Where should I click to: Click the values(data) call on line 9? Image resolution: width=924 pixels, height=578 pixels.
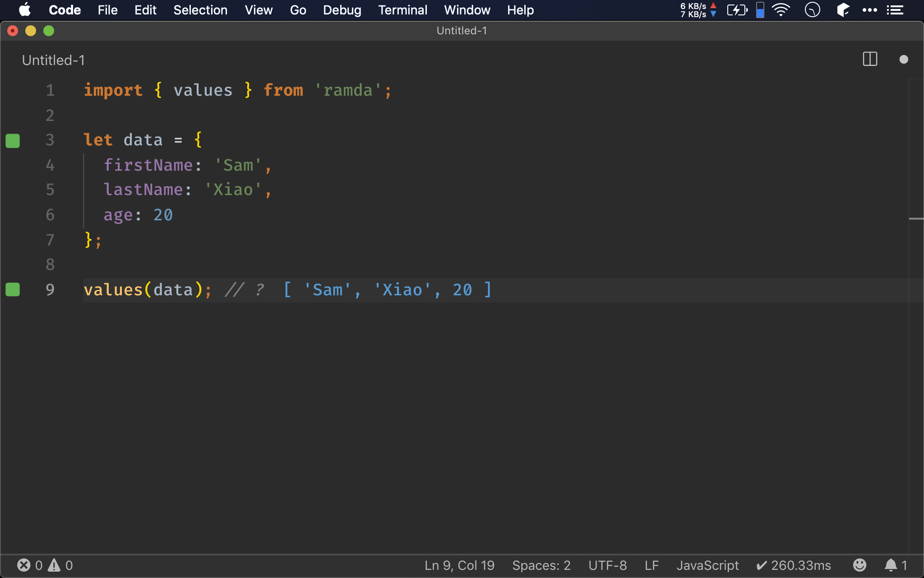[143, 289]
